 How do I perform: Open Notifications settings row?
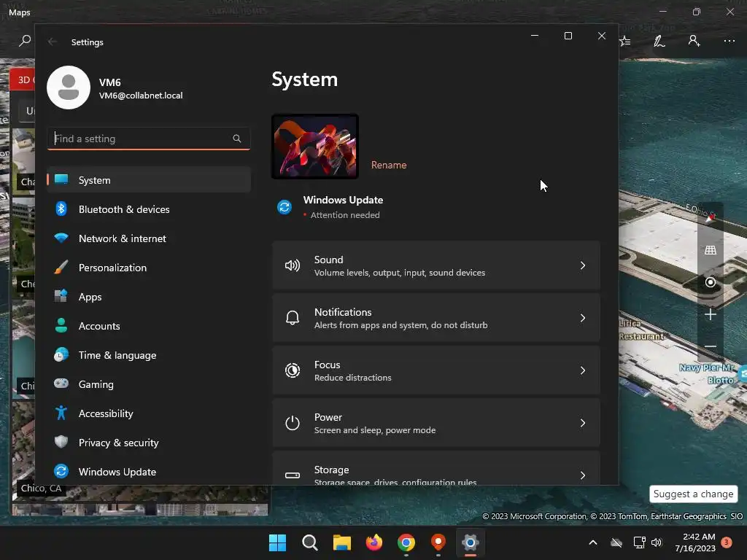coord(436,318)
